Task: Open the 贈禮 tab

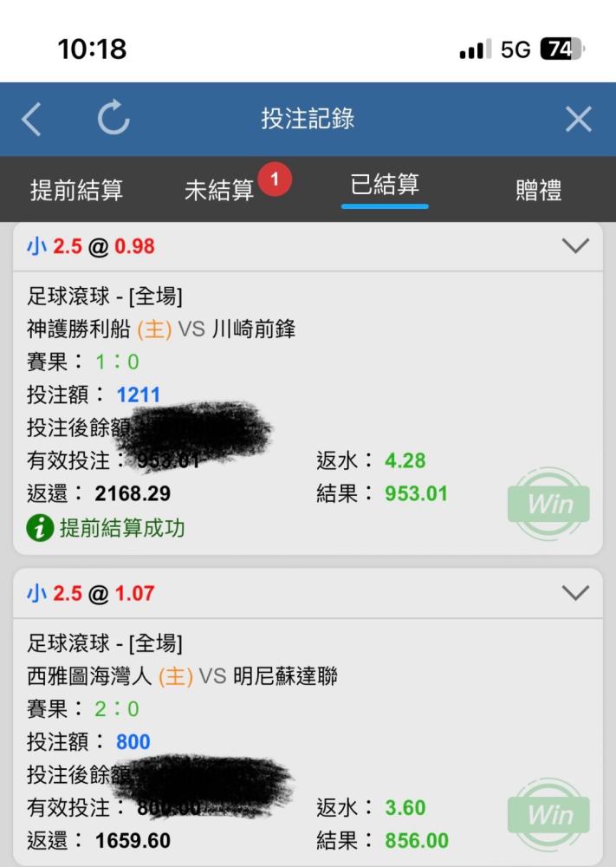Action: pyautogui.click(x=538, y=190)
